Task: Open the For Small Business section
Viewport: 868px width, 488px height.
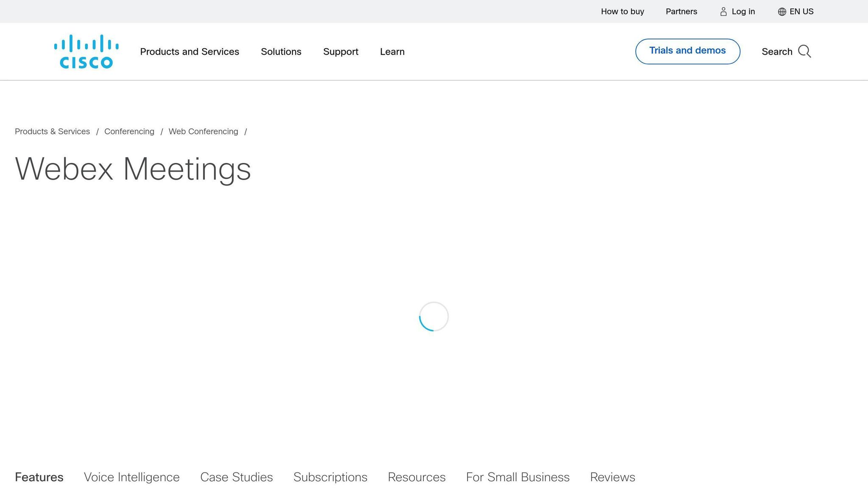Action: [517, 477]
